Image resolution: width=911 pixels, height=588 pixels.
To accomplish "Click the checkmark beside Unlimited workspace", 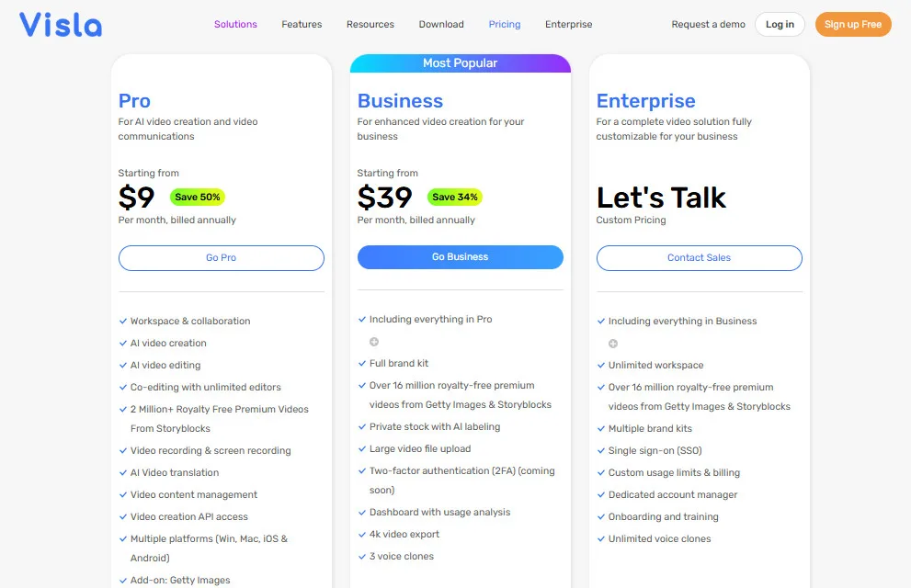I will point(600,365).
